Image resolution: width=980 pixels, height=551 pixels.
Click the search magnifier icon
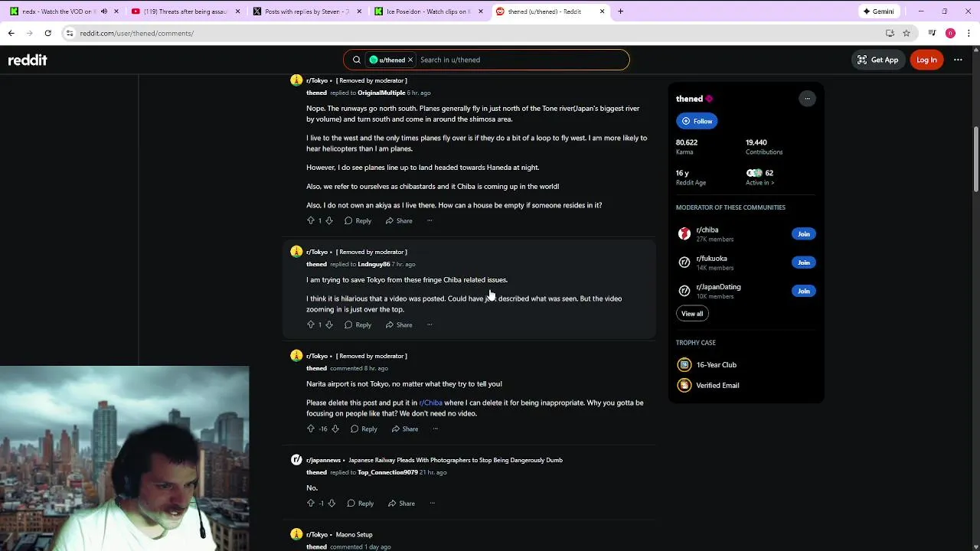point(356,60)
